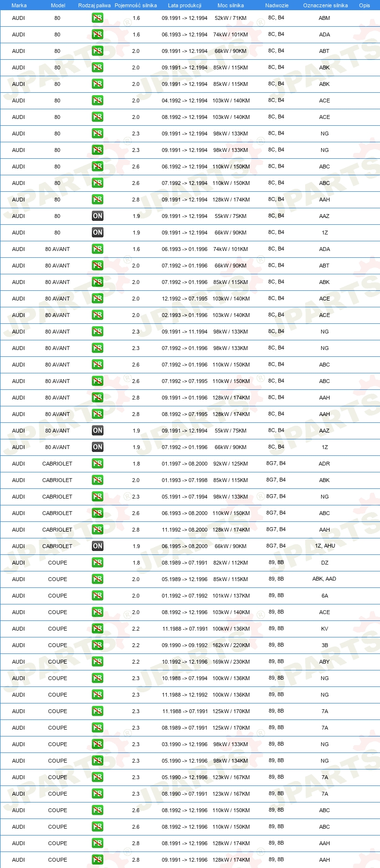This screenshot has height=868, width=380.
Task: Click petrol icon in Cabriolet NG row
Action: [98, 497]
